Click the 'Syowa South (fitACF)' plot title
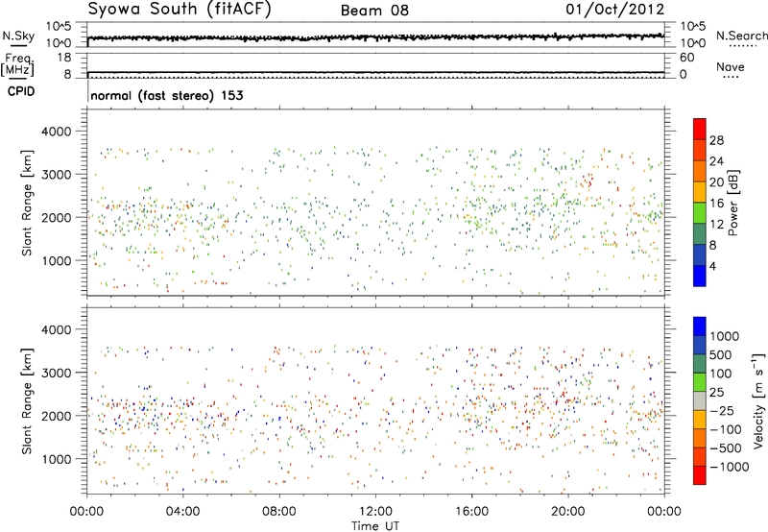768x532 pixels. coord(180,10)
